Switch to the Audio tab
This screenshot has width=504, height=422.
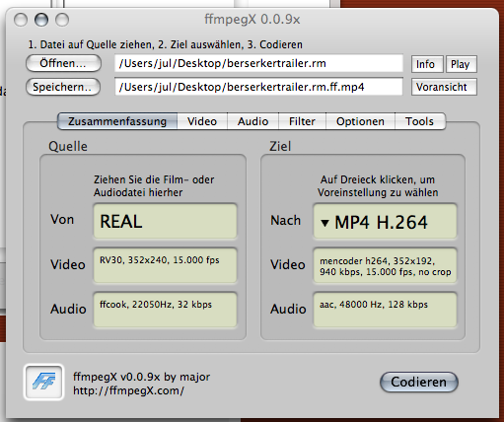[x=252, y=121]
